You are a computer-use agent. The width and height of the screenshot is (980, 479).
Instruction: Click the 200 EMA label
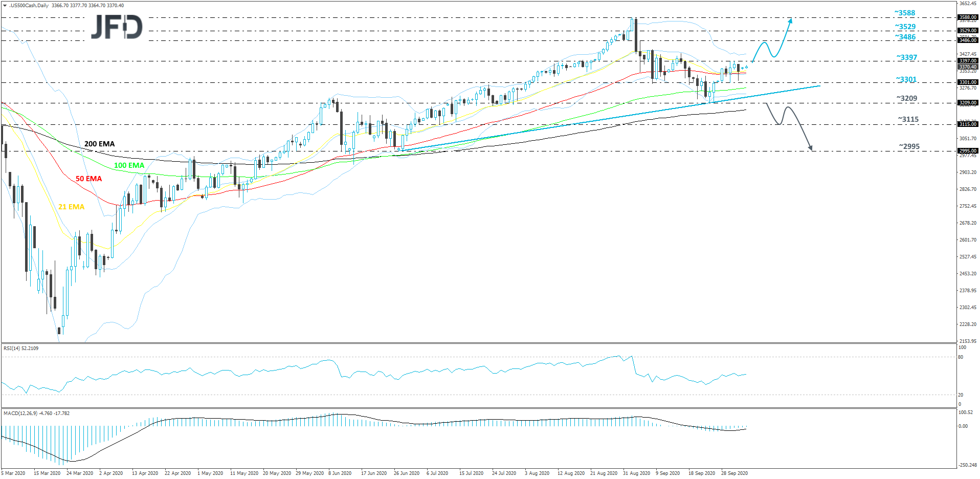99,144
